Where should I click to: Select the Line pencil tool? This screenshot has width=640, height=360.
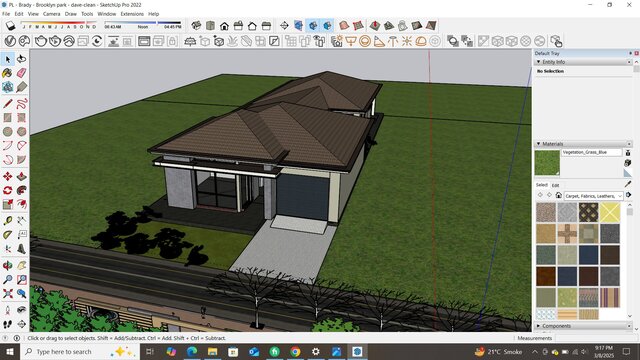coord(8,104)
